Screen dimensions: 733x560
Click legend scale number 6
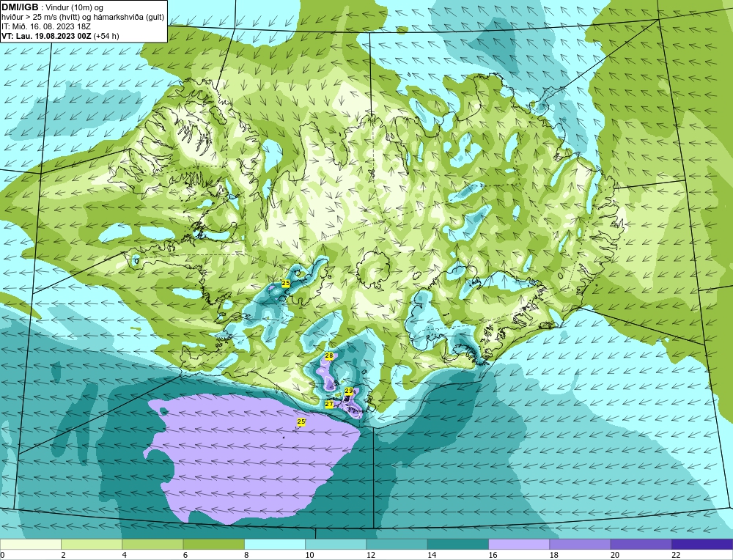click(x=185, y=556)
